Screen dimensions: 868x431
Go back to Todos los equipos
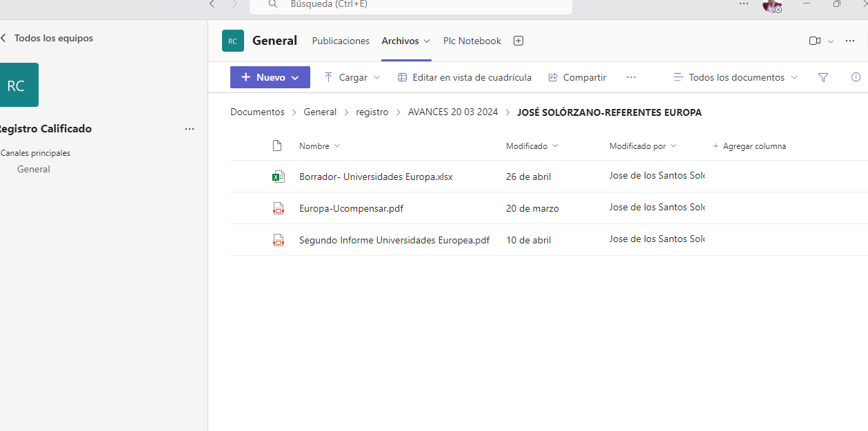click(47, 38)
